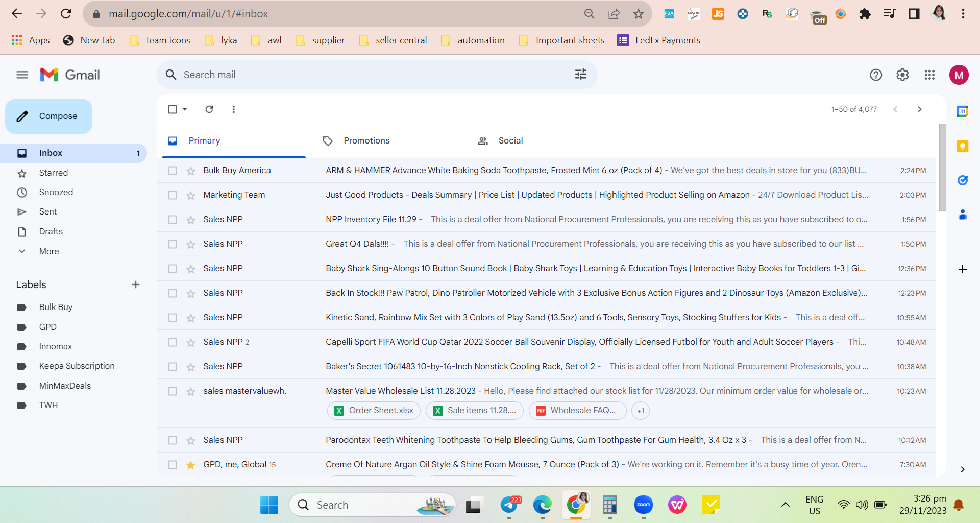The height and width of the screenshot is (523, 980).
Task: Open Google Calendar side panel icon
Action: pos(963,111)
